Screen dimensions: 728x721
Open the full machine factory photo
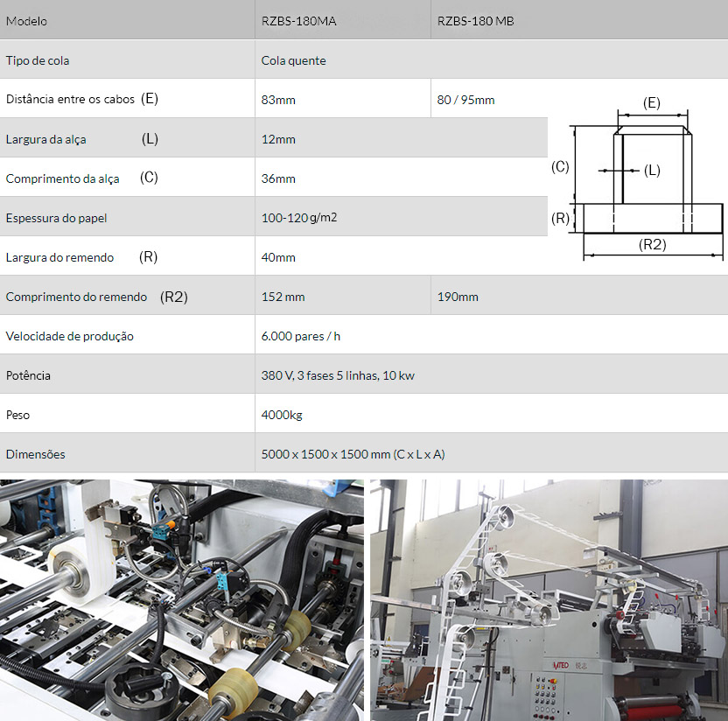point(549,600)
